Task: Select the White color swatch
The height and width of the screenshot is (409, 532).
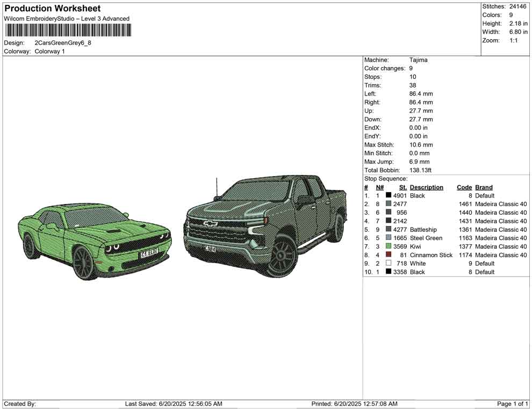Action: click(389, 264)
